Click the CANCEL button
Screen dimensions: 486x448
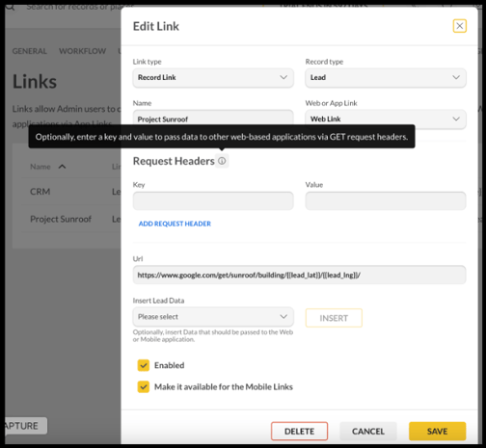pos(368,431)
